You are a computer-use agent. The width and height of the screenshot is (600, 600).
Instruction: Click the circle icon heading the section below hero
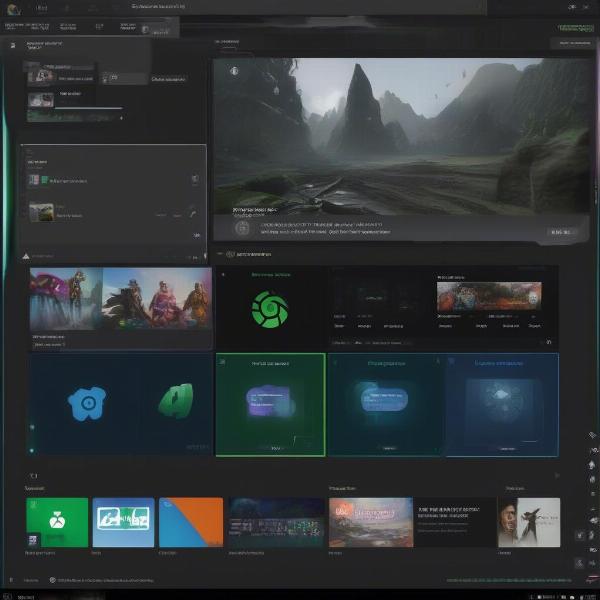[x=230, y=254]
